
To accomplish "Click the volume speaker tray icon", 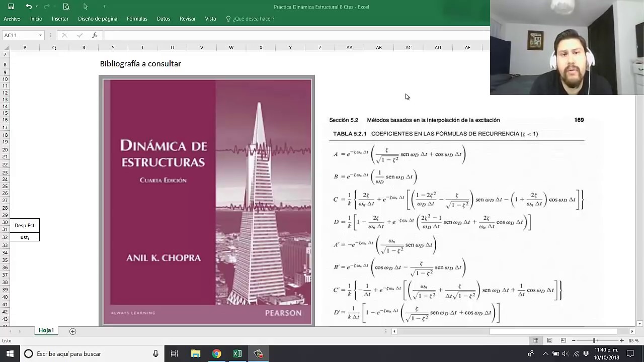I will pyautogui.click(x=566, y=354).
